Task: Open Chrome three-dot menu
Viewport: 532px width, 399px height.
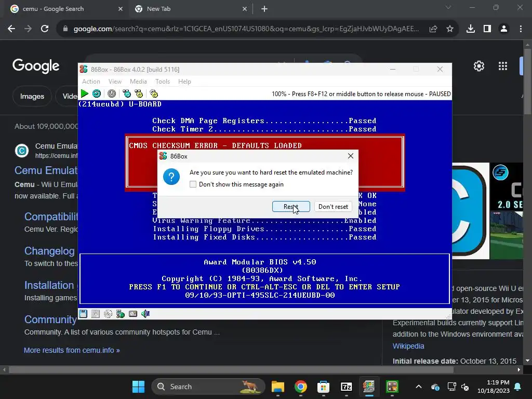Action: click(x=521, y=29)
